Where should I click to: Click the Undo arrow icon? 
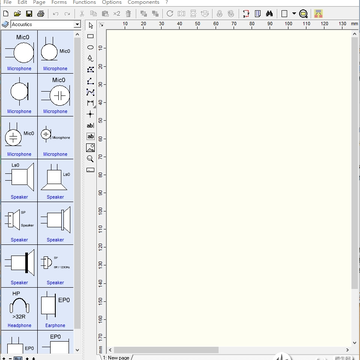(56, 14)
